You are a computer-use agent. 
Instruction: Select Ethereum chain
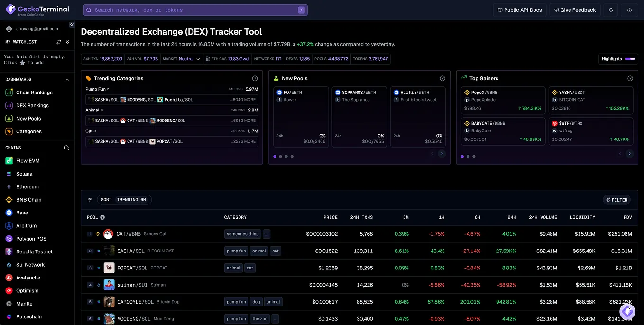click(x=28, y=187)
